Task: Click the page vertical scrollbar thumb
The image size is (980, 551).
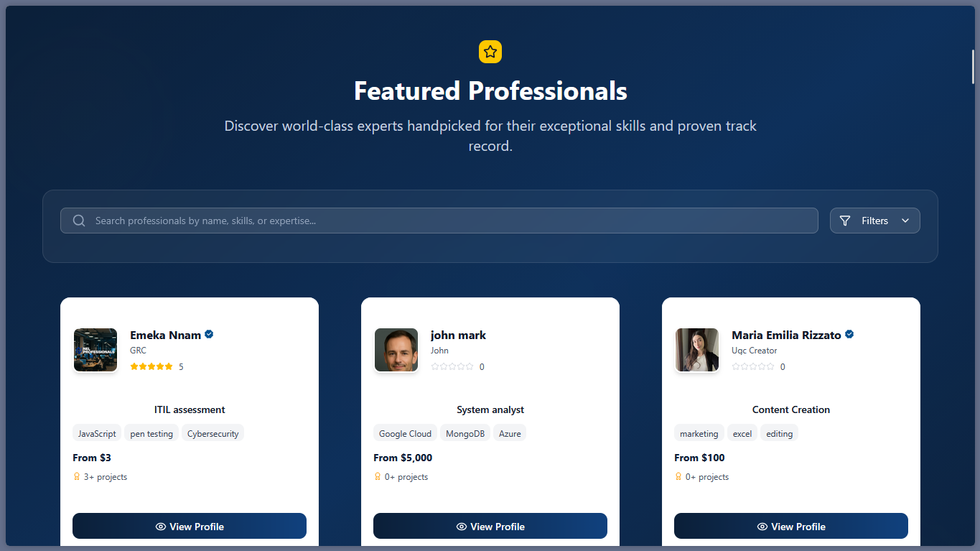Action: [x=974, y=67]
